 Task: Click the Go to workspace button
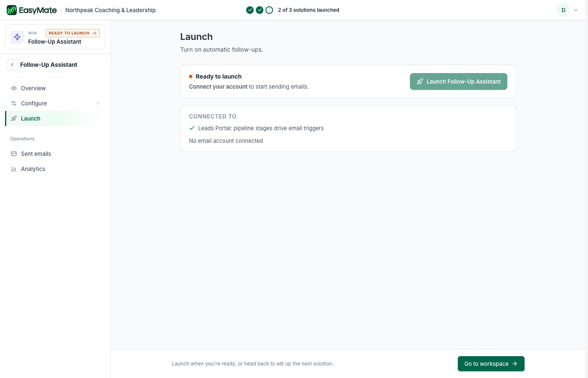[x=491, y=364]
